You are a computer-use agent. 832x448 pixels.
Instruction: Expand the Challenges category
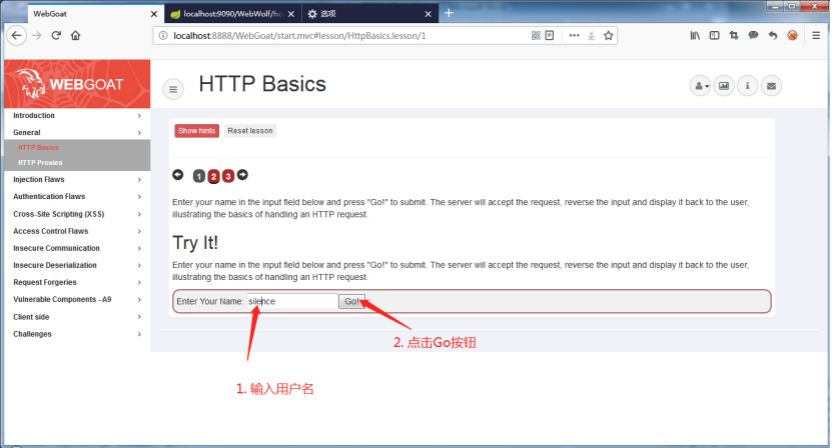pyautogui.click(x=77, y=334)
